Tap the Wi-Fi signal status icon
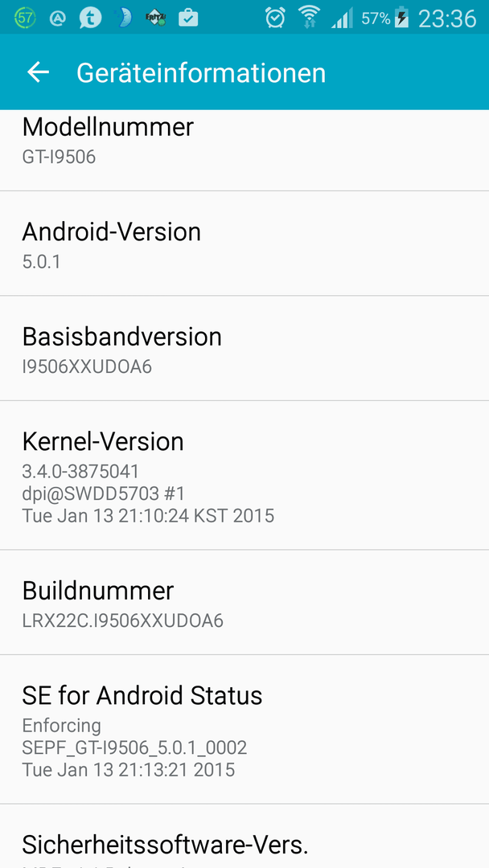Screen dimensions: 489x868 pyautogui.click(x=309, y=17)
